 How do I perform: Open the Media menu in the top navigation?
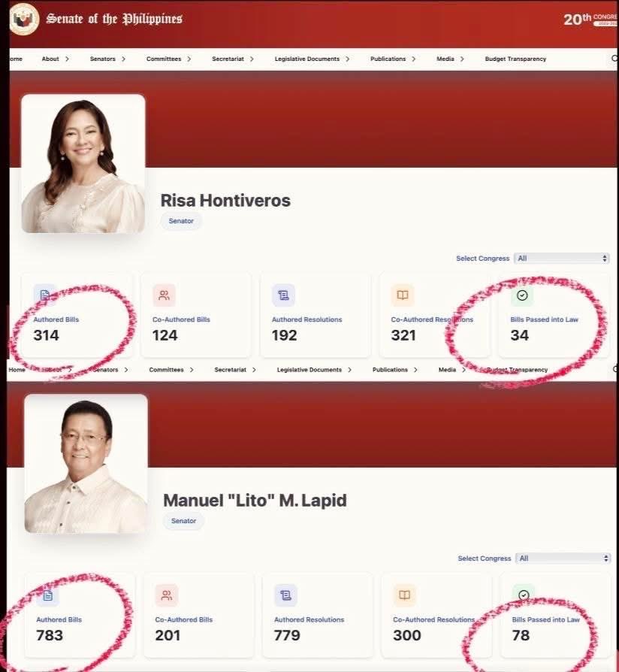click(450, 59)
